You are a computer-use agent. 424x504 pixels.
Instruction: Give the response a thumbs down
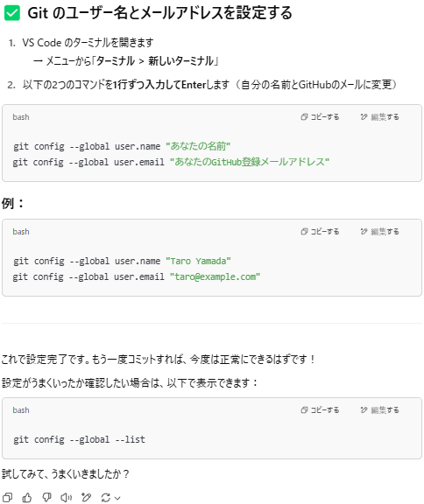(47, 498)
